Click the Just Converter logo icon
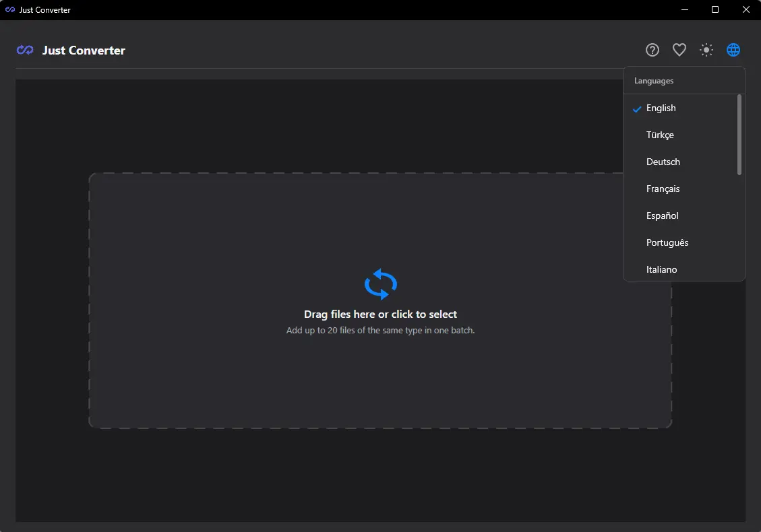Viewport: 761px width, 532px height. click(x=24, y=50)
